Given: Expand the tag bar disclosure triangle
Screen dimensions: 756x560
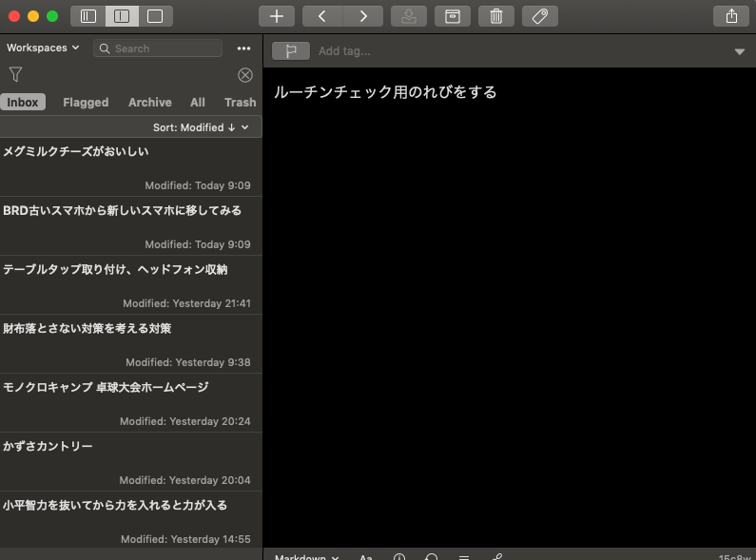Looking at the screenshot, I should point(739,51).
